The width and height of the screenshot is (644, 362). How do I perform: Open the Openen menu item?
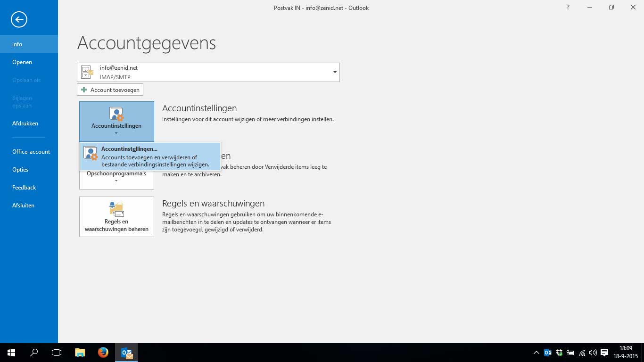pos(29,62)
